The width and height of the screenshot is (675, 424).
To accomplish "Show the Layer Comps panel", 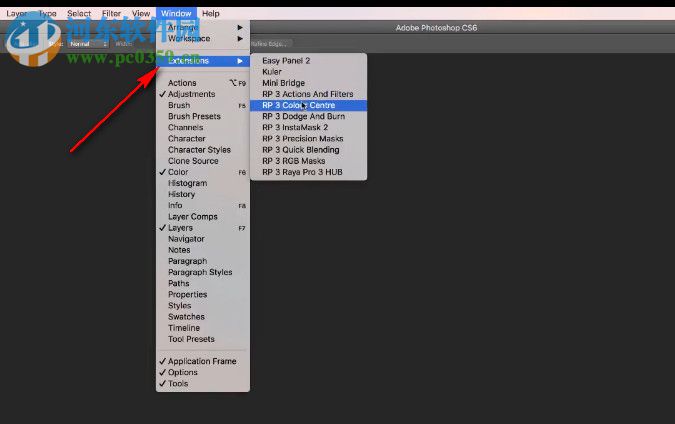I will click(x=203, y=217).
